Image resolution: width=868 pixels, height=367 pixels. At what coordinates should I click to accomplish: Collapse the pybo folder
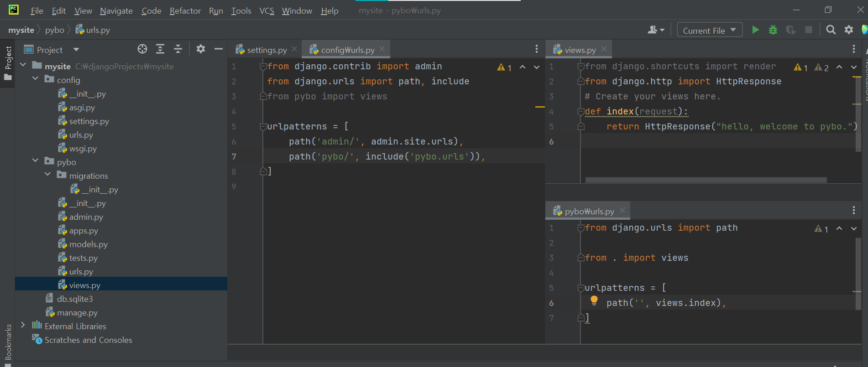tap(36, 161)
